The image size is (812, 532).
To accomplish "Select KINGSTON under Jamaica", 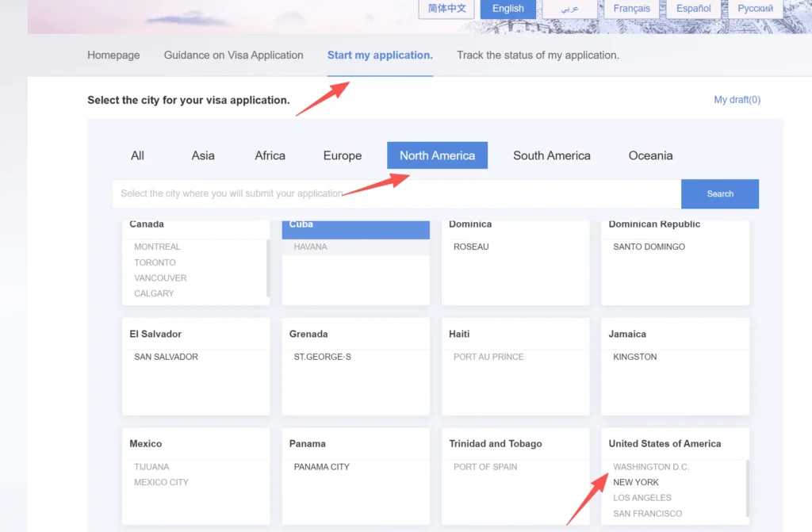I will (x=634, y=357).
